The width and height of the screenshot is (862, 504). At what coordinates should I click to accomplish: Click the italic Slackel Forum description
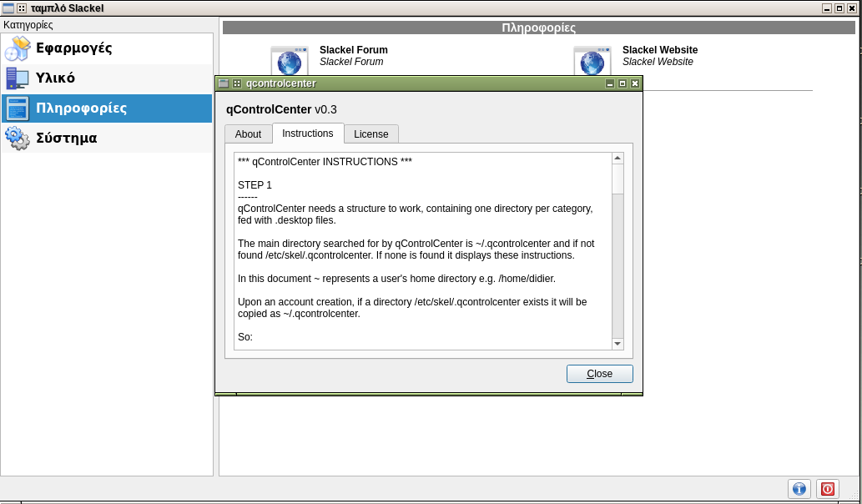pos(351,62)
